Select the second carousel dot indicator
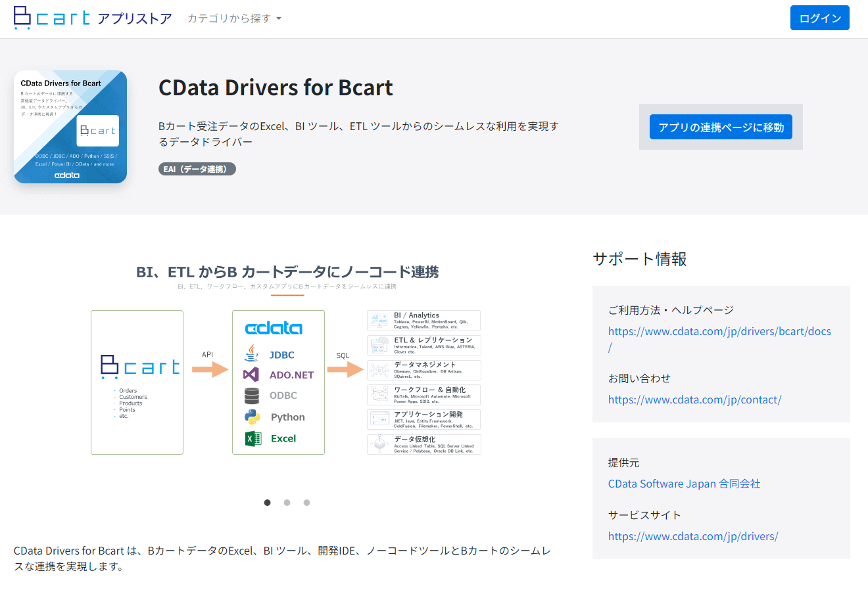Image resolution: width=868 pixels, height=594 pixels. tap(287, 503)
